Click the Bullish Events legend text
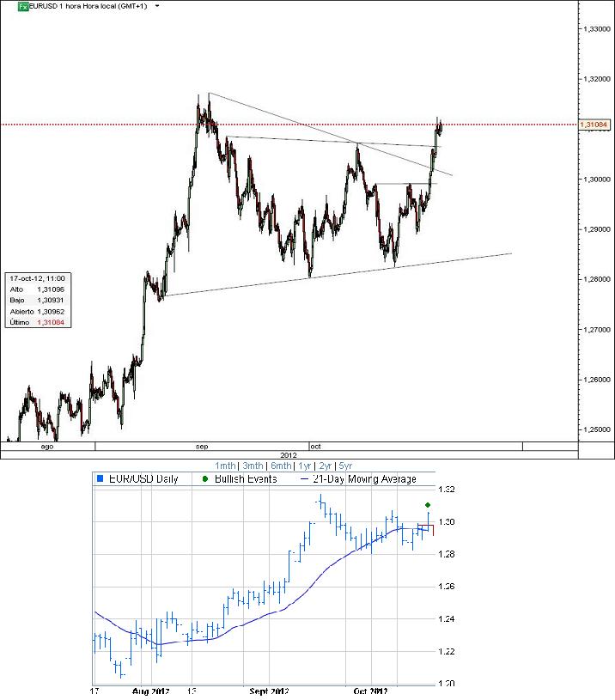This screenshot has height=700, width=615. coord(246,479)
